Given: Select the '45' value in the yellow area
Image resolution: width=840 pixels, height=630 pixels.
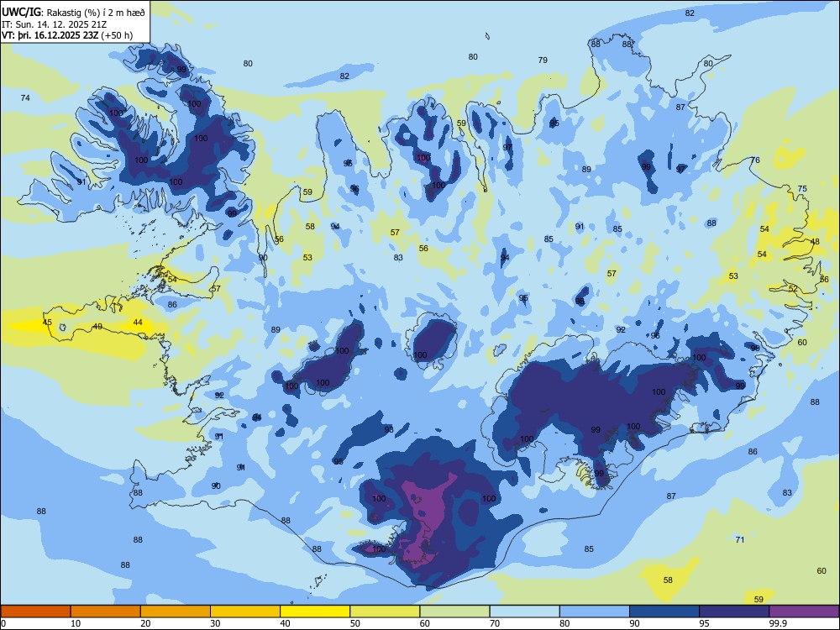Looking at the screenshot, I should pyautogui.click(x=47, y=323).
